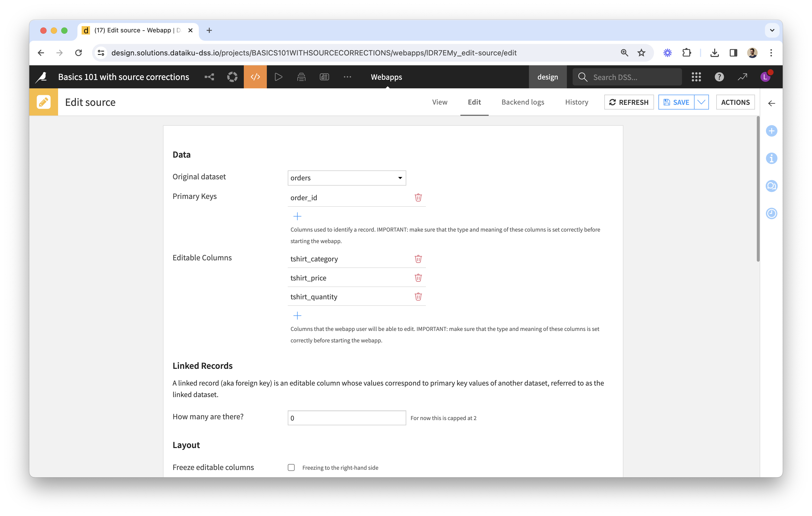Select the orange code editor icon in navbar
This screenshot has width=812, height=516.
[x=255, y=77]
